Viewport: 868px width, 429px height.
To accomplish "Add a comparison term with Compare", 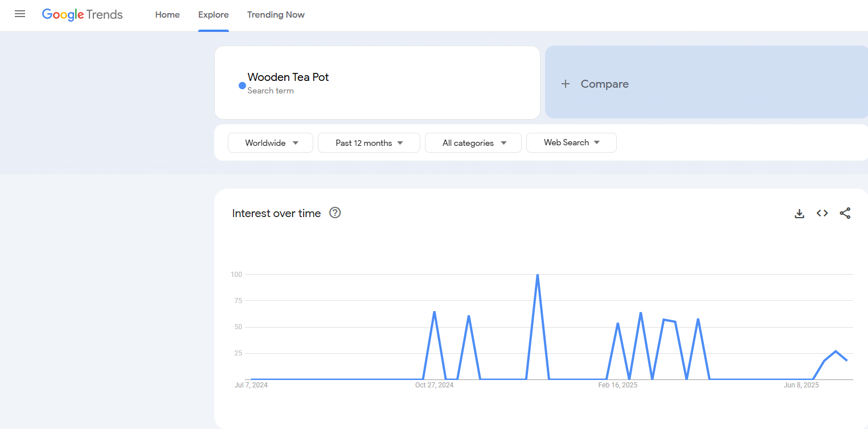I will pyautogui.click(x=604, y=84).
